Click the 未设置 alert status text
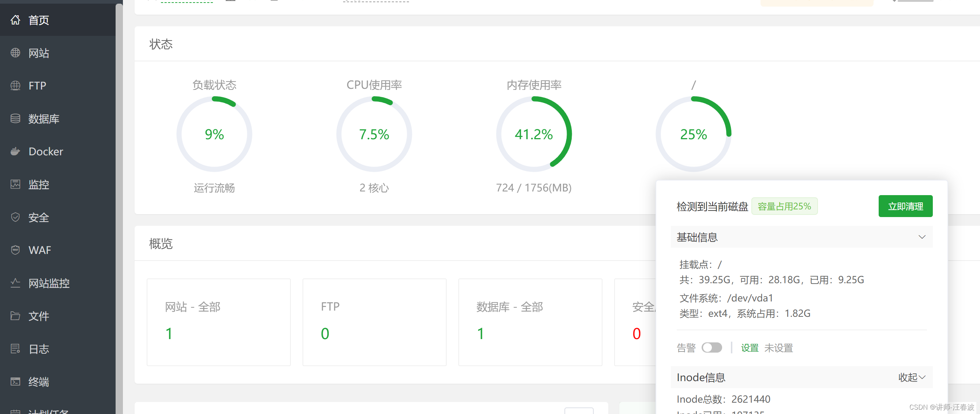 [778, 348]
